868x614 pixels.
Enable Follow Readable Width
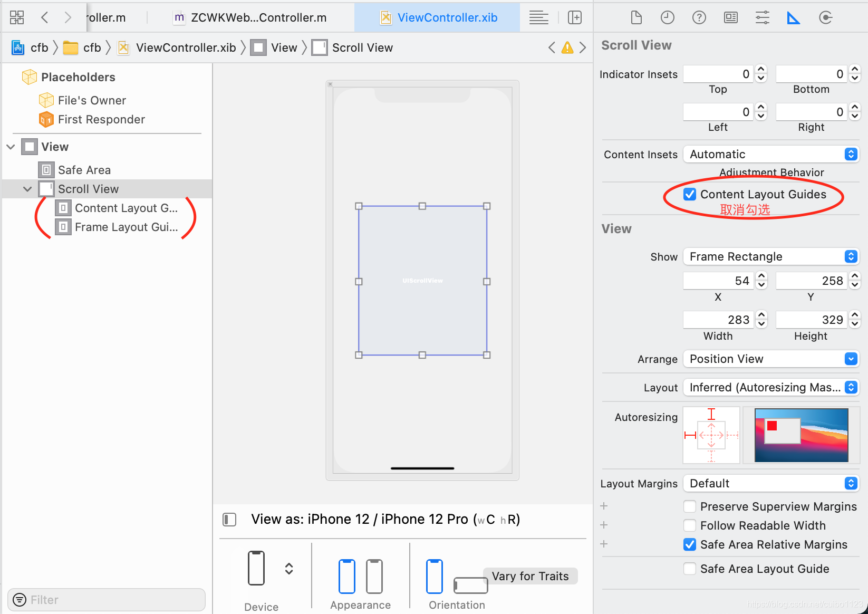click(x=690, y=525)
